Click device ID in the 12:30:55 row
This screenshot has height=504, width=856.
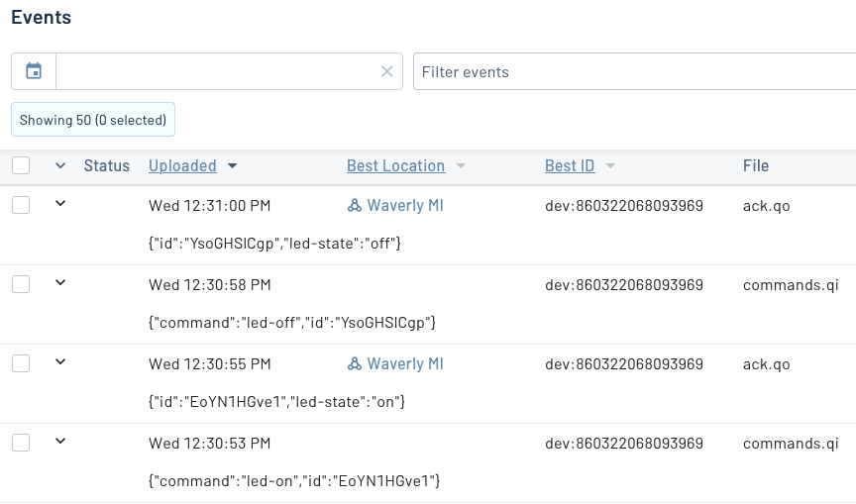[x=624, y=363]
